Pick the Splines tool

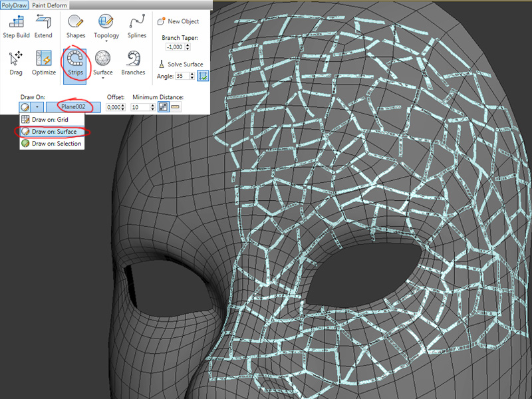coord(137,26)
